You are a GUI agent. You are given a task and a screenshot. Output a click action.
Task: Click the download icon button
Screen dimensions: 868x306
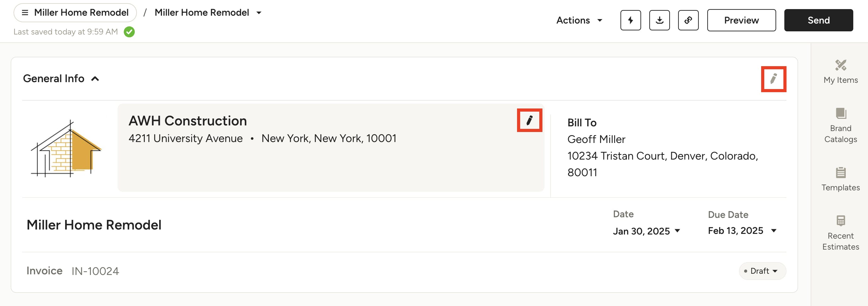[x=659, y=20]
